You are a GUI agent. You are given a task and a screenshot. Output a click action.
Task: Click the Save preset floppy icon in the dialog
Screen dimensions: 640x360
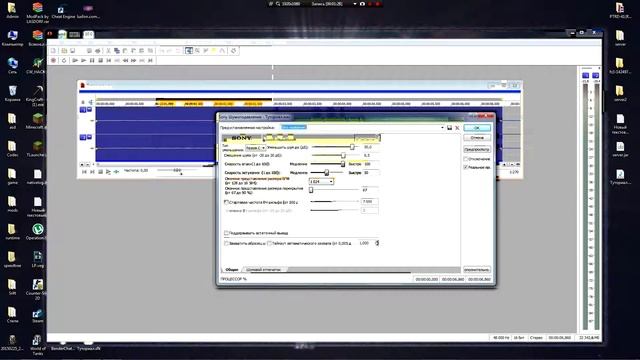[x=449, y=128]
